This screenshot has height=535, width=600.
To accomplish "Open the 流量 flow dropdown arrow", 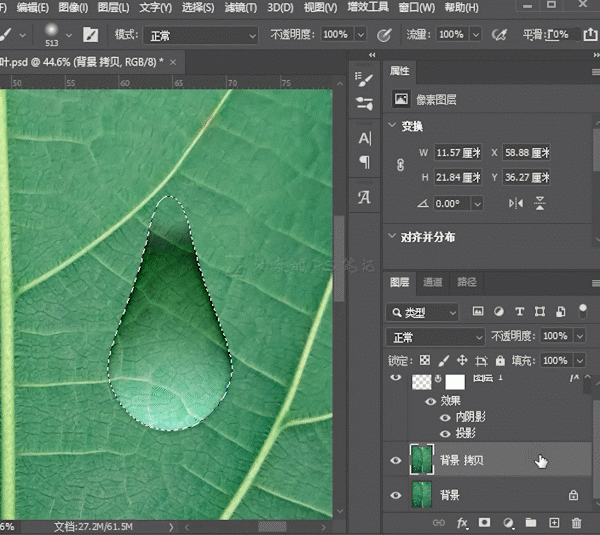I will pos(475,35).
